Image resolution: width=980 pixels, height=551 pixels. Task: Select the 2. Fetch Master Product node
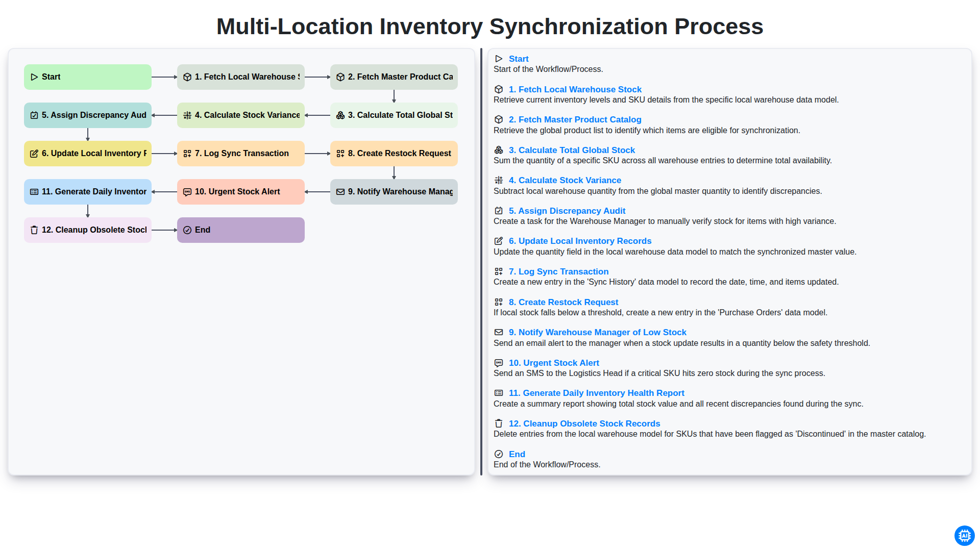(394, 77)
